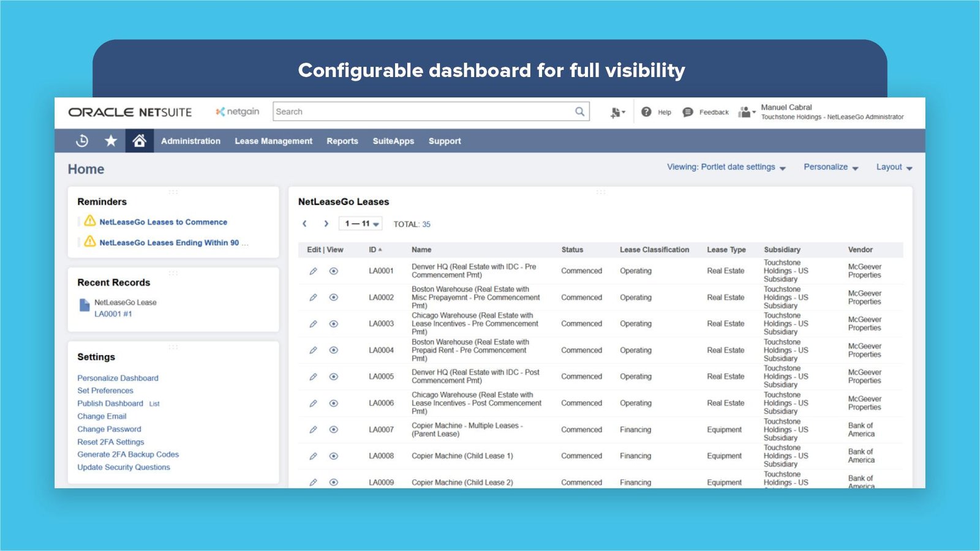View lease LA0006 with eye icon

334,403
